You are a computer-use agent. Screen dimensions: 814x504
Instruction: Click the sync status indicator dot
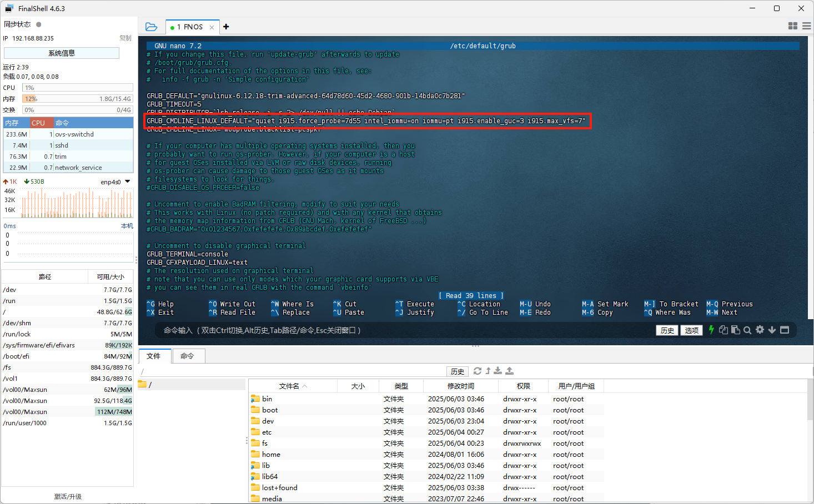point(39,24)
